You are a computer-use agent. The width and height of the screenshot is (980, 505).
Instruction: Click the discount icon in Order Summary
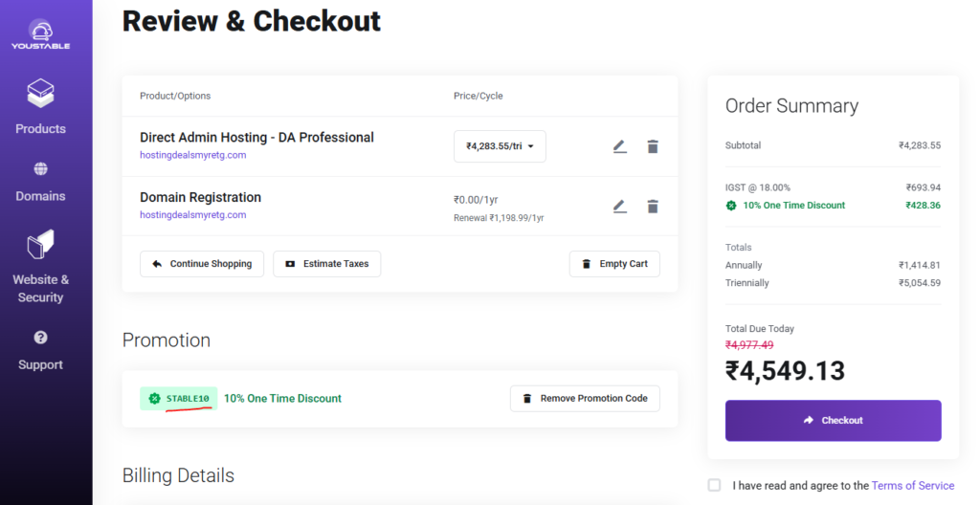pyautogui.click(x=730, y=205)
